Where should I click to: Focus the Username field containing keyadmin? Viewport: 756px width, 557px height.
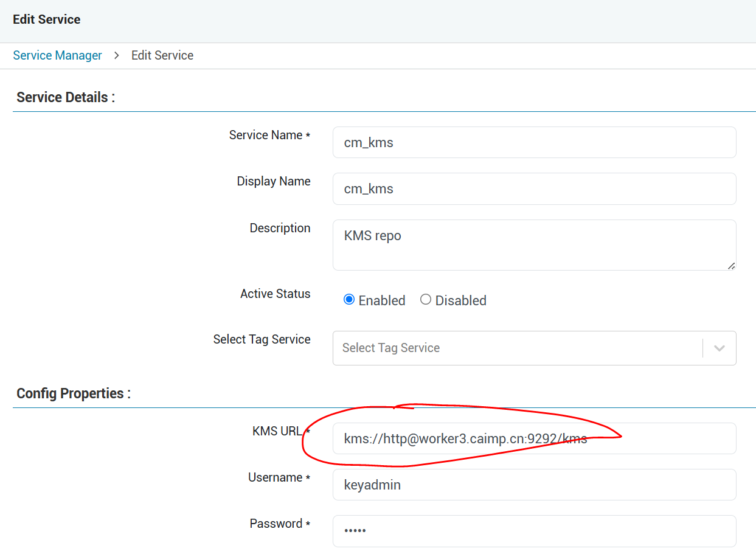534,485
